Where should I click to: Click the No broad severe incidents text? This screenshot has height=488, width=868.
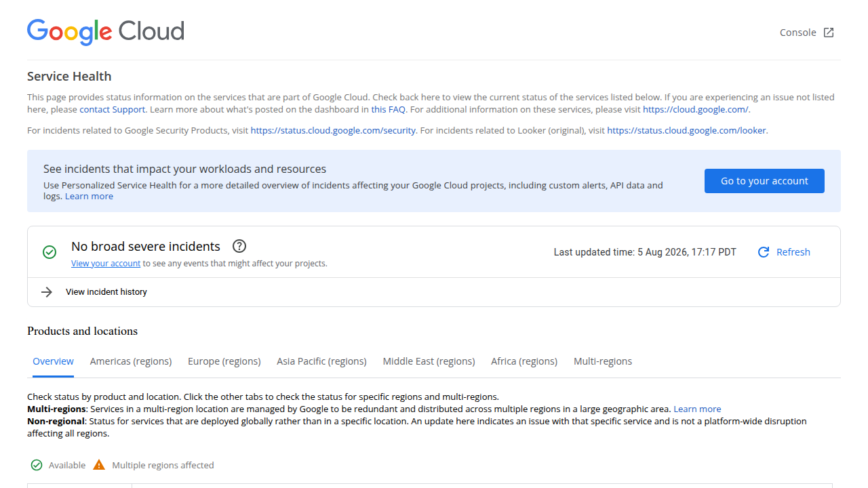[x=146, y=246]
